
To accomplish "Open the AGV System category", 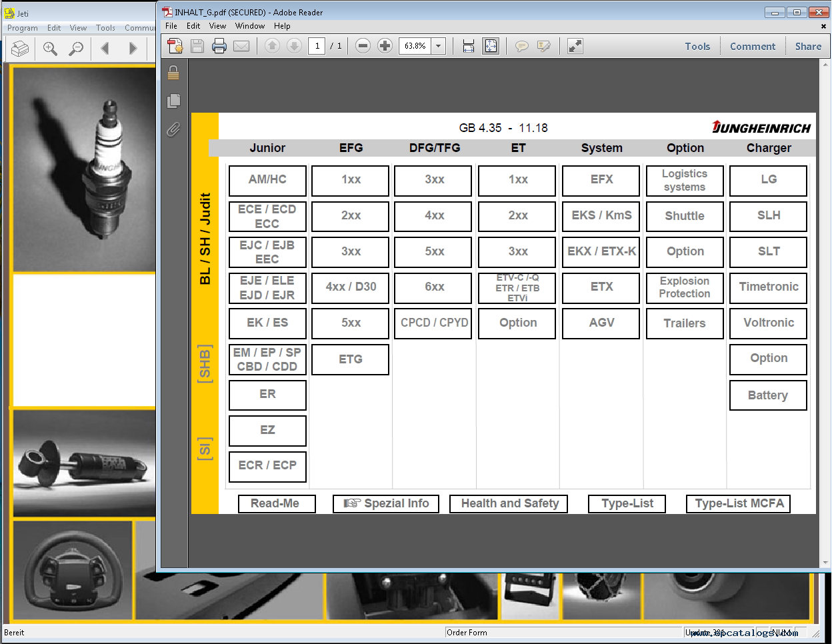I will coord(601,323).
